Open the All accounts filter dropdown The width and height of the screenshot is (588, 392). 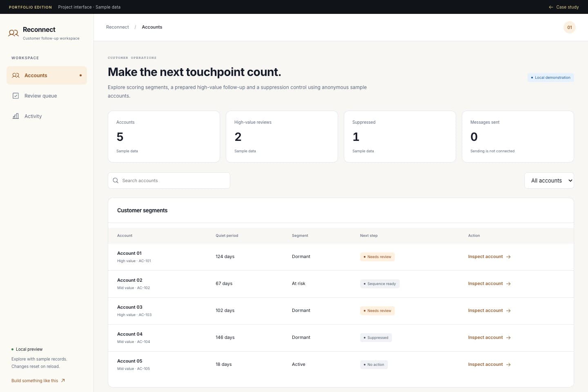click(x=549, y=180)
